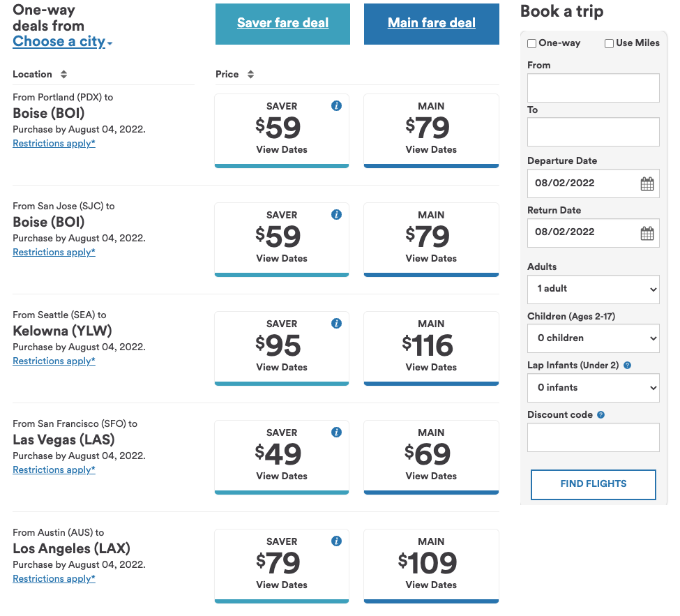Click info icon on San Francisco to Las Vegas Saver
680x616 pixels.
click(x=336, y=433)
